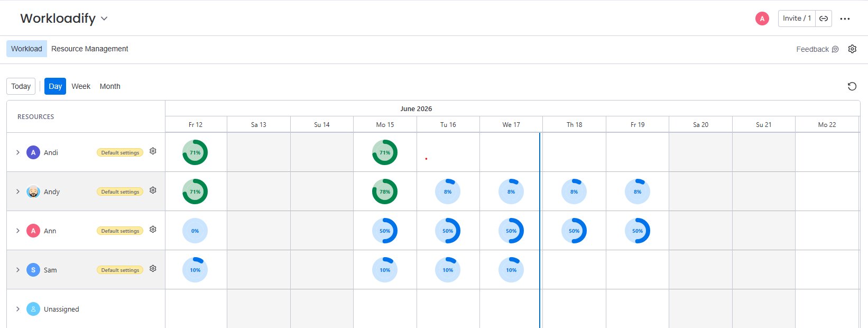Screen dimensions: 868x328
Task: Click the user avatar in the header
Action: 762,19
